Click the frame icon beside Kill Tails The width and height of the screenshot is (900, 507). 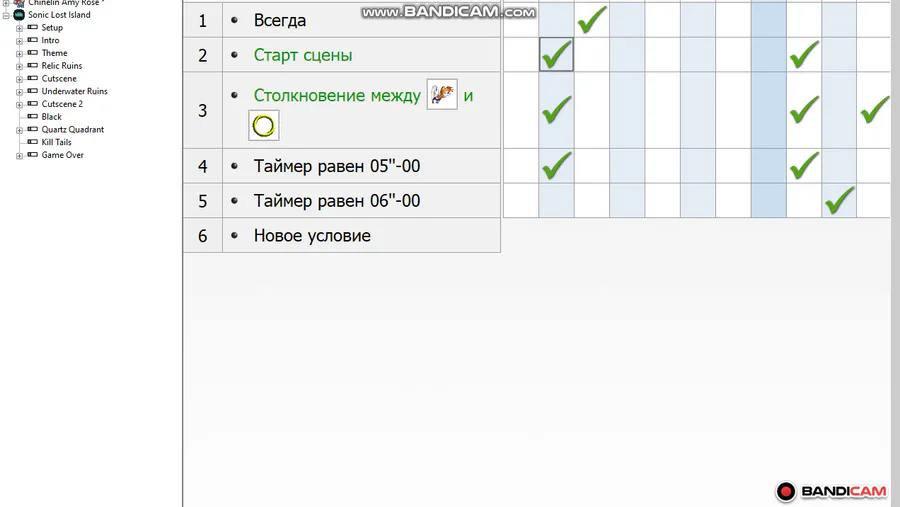click(33, 142)
